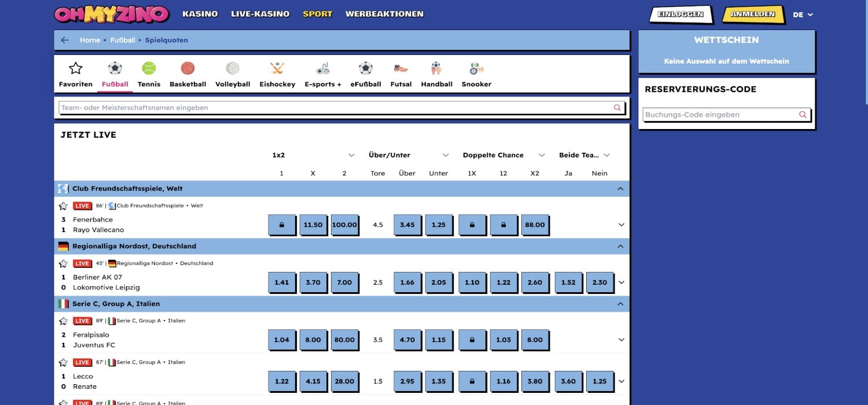Favorite the Fenerbahce vs Rayo Vallecano match
Screen dimensions: 868x405
click(x=63, y=206)
